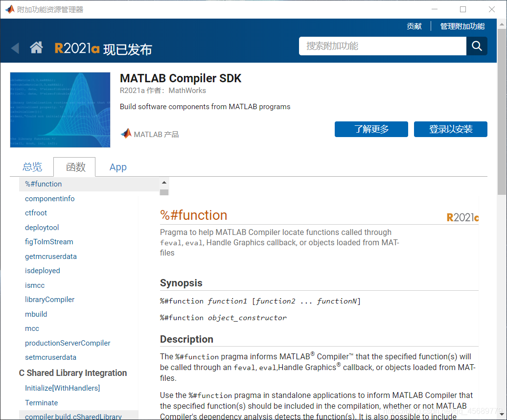Select %#function in the function list
Image resolution: width=507 pixels, height=420 pixels.
tap(89, 184)
